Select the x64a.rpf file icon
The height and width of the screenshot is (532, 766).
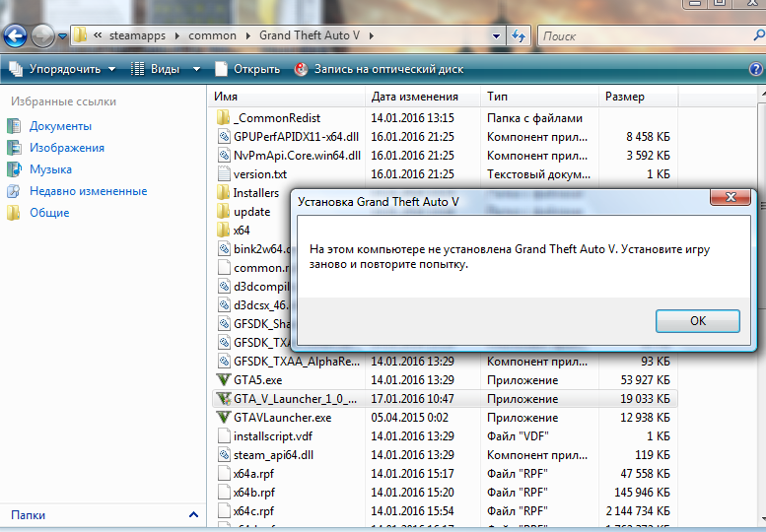point(224,474)
